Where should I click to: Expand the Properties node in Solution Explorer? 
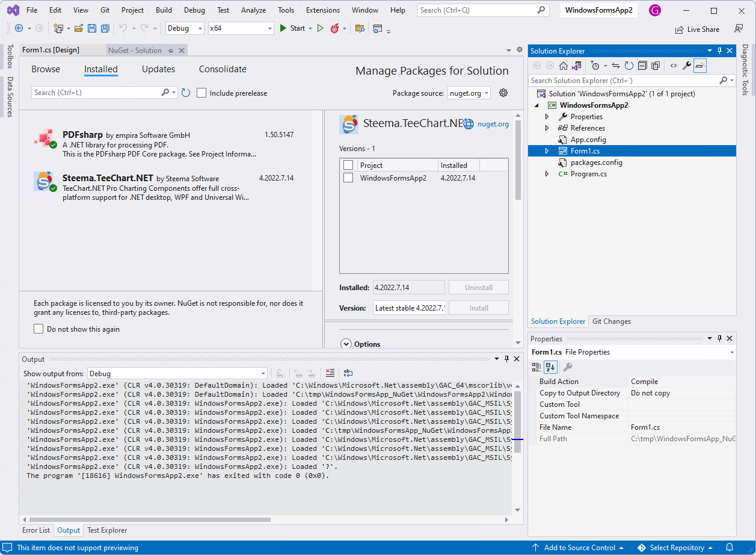point(547,117)
